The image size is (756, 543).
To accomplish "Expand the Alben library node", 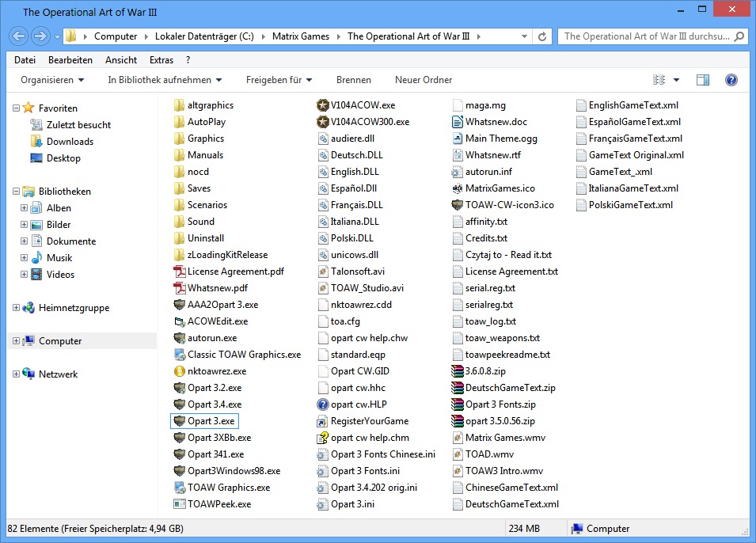I will coord(24,208).
